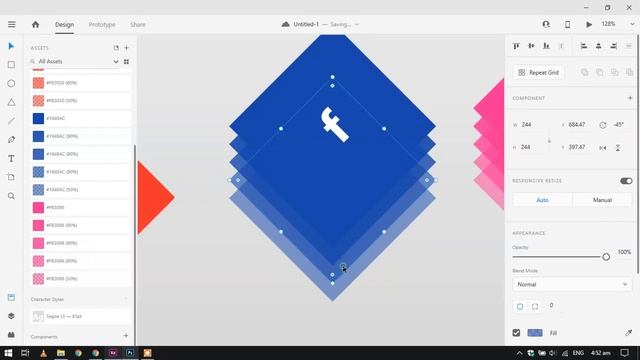This screenshot has width=640, height=360.
Task: Pick a color with the eyedropper
Action: click(x=628, y=333)
